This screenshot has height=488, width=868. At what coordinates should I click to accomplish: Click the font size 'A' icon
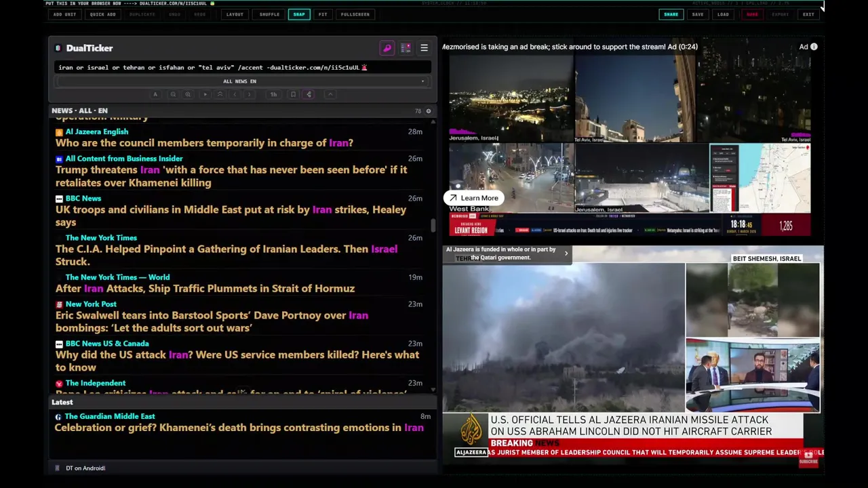155,94
